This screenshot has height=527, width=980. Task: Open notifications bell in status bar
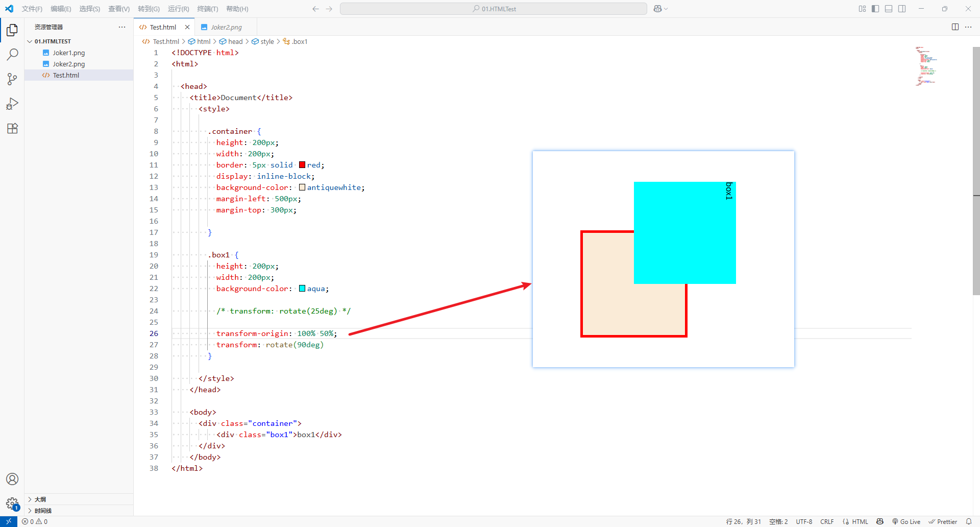pyautogui.click(x=969, y=521)
